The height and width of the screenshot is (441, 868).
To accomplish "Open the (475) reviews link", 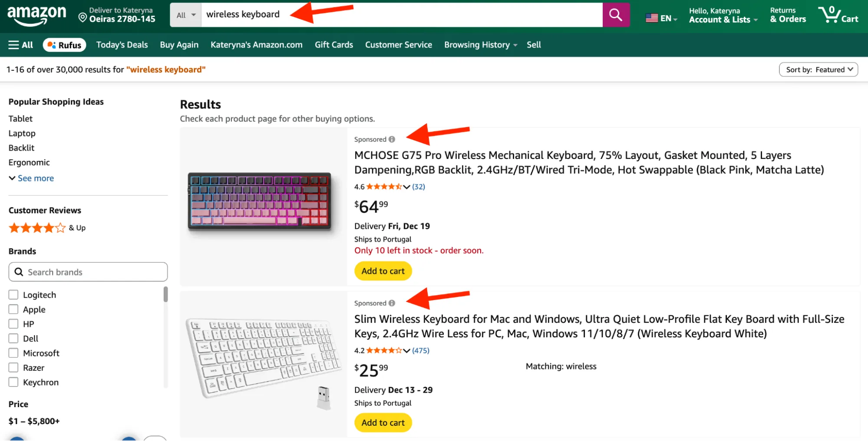I will [x=420, y=350].
